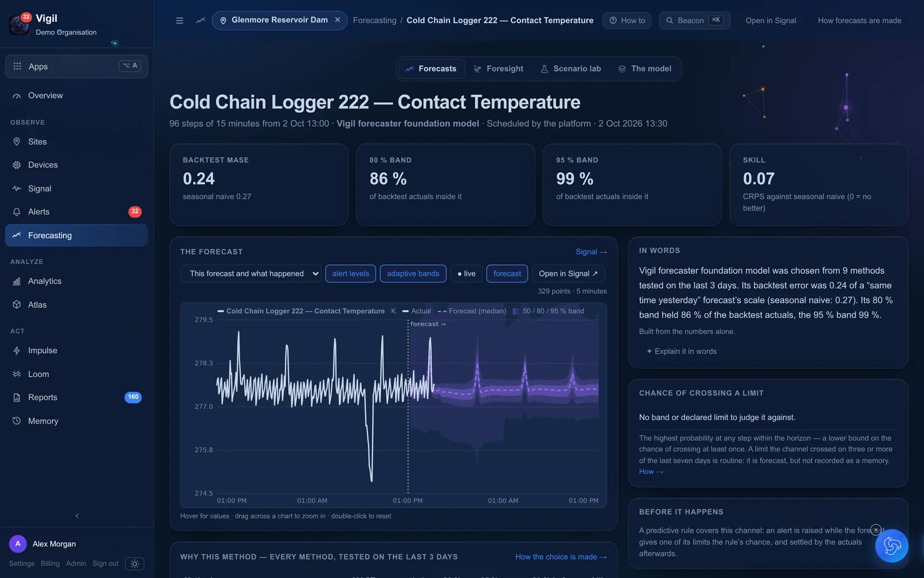The height and width of the screenshot is (578, 924).
Task: Collapse the sidebar with the chevron
Action: [x=77, y=516]
